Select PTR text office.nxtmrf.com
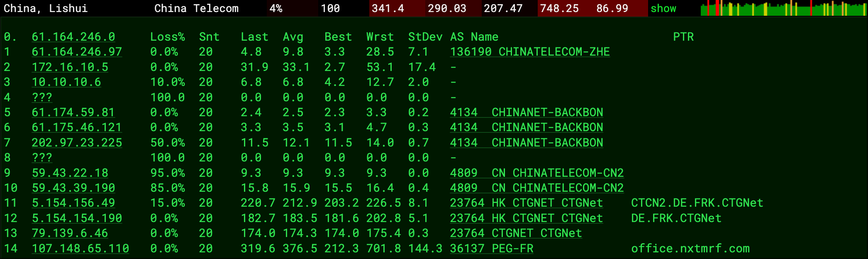Image resolution: width=868 pixels, height=259 pixels. (x=690, y=249)
